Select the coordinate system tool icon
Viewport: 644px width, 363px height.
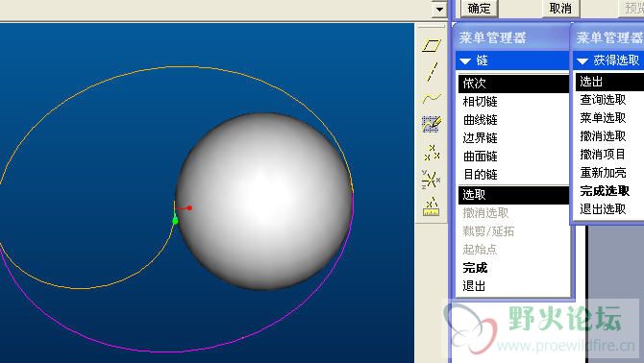click(x=432, y=180)
